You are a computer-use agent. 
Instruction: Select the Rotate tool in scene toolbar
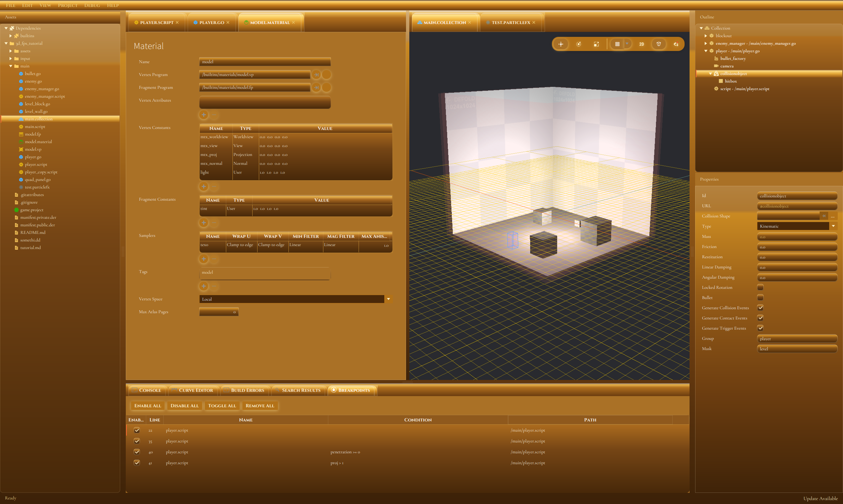coord(579,44)
